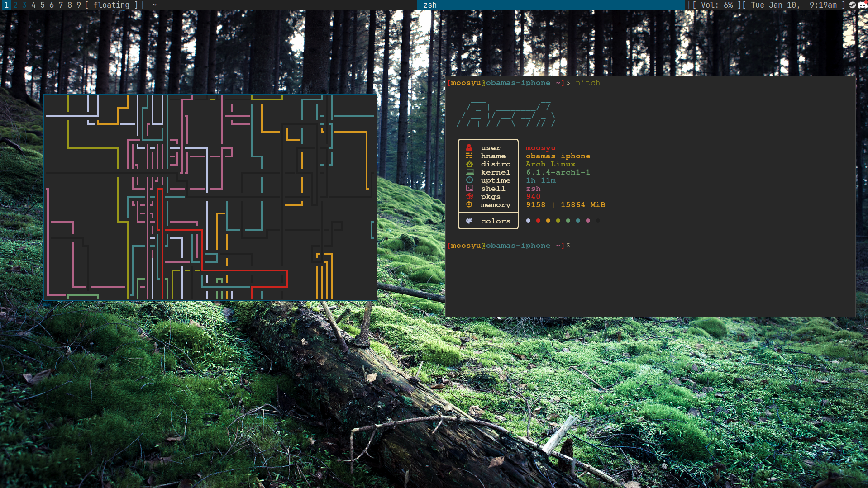
Task: Switch to workspace tag 3
Action: coord(24,5)
